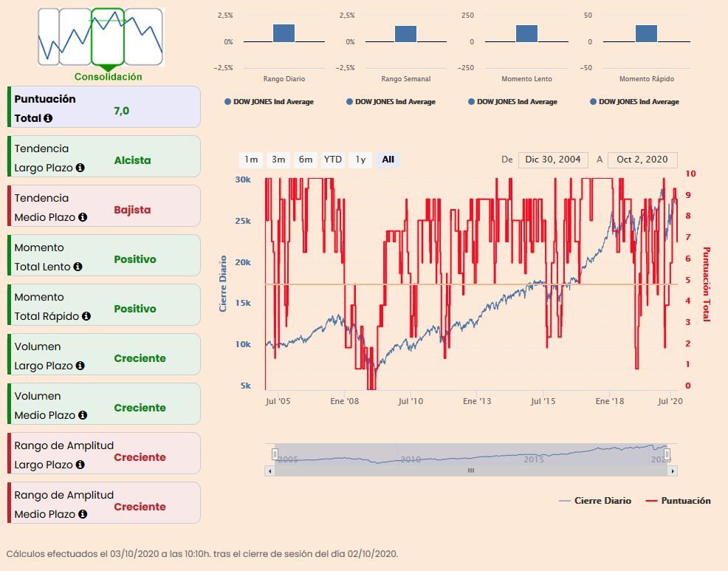Click Creciente for Rango de Amplitud Largo Plazo
728x571 pixels.
point(140,457)
